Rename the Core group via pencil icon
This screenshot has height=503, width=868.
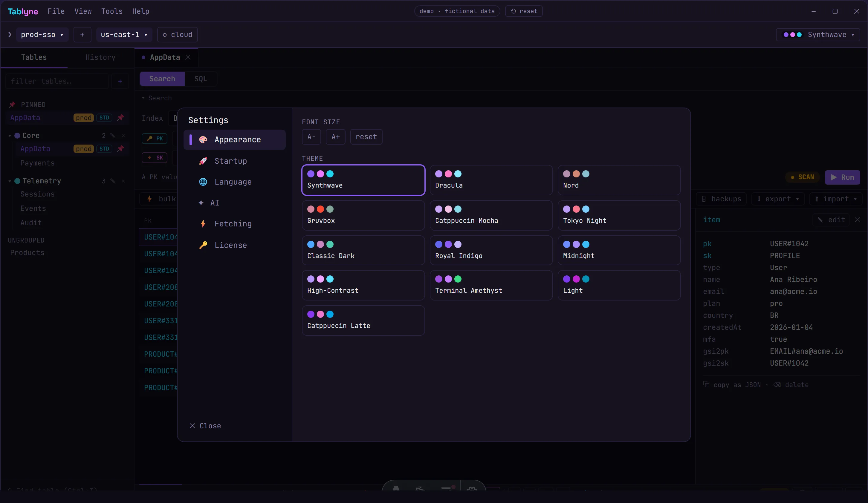click(x=113, y=136)
